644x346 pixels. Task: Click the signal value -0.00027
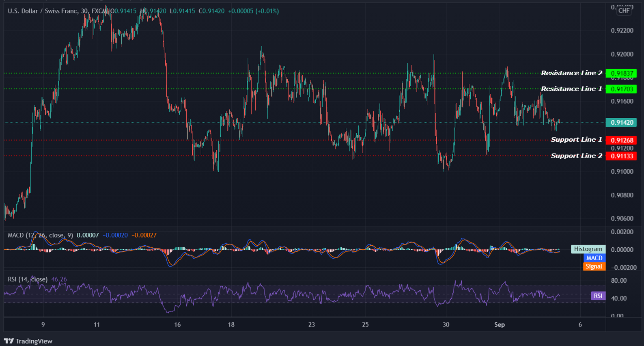(x=144, y=235)
